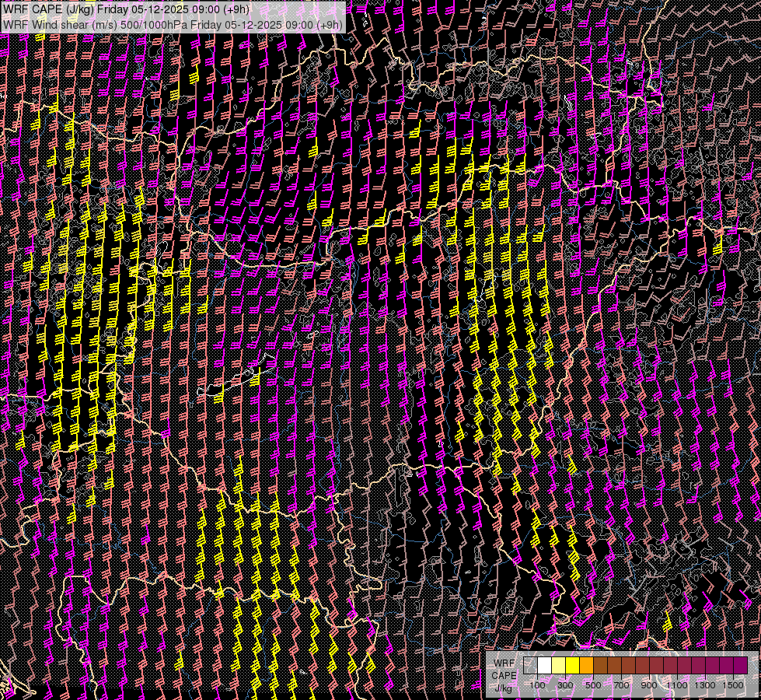Click the 1500 tick label in the legend
Screen dimensions: 761x700
click(x=733, y=685)
